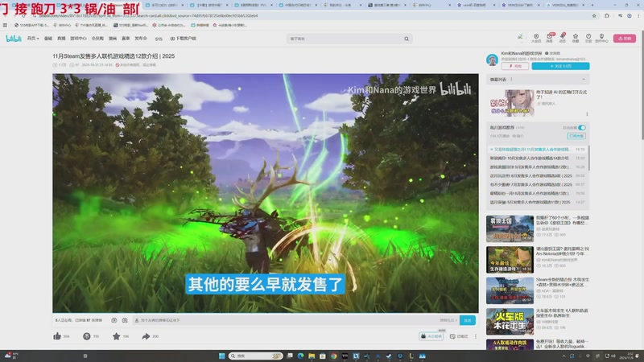
Task: Click the pink 投稿 upload button
Action: [625, 38]
